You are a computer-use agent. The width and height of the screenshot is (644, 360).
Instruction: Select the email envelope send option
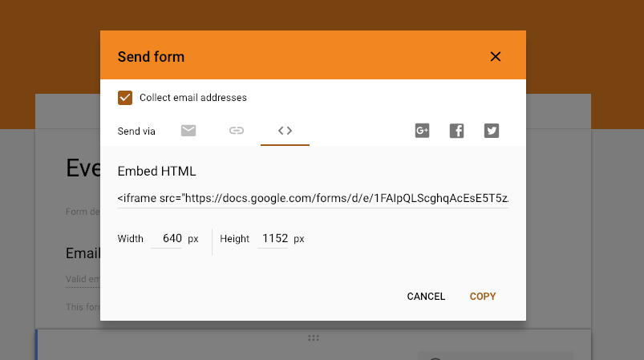(x=188, y=131)
